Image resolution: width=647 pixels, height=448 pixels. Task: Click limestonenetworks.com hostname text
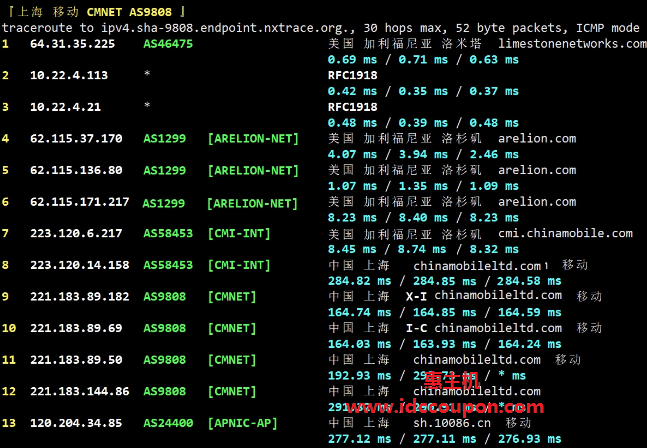[572, 44]
